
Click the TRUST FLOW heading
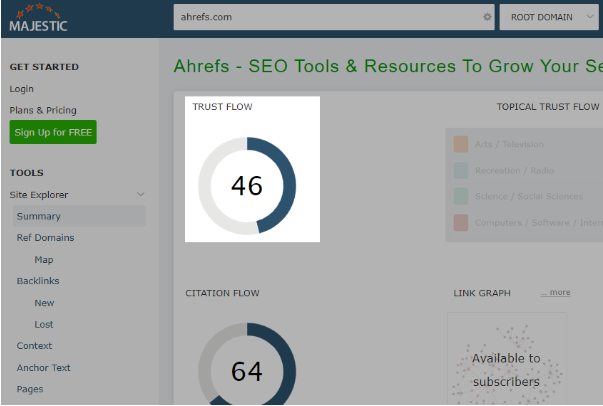coord(222,107)
